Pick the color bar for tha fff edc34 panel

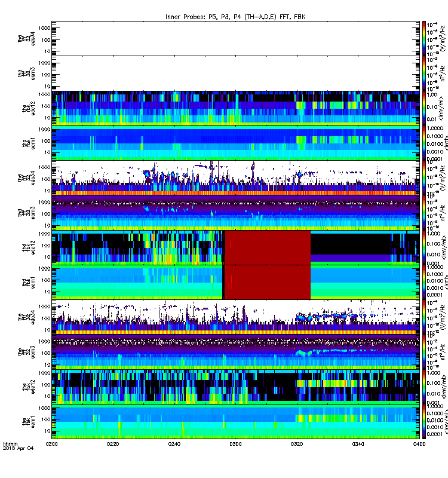click(424, 39)
